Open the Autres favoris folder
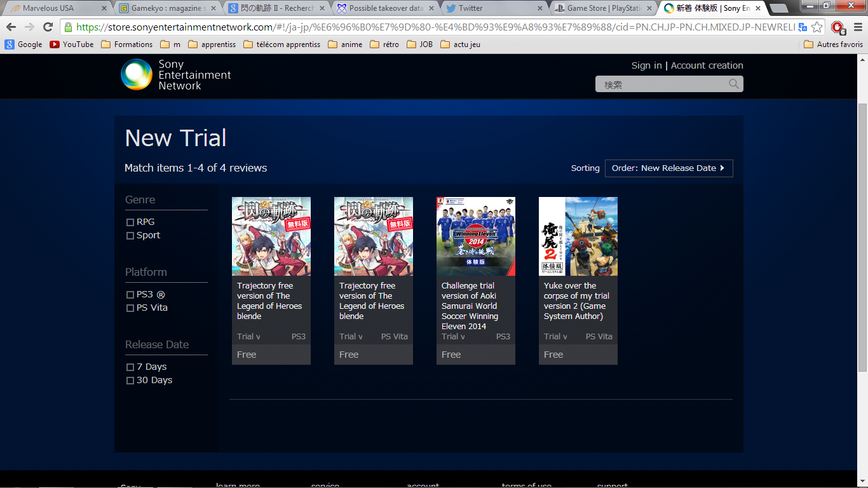This screenshot has width=868, height=488. [x=834, y=44]
